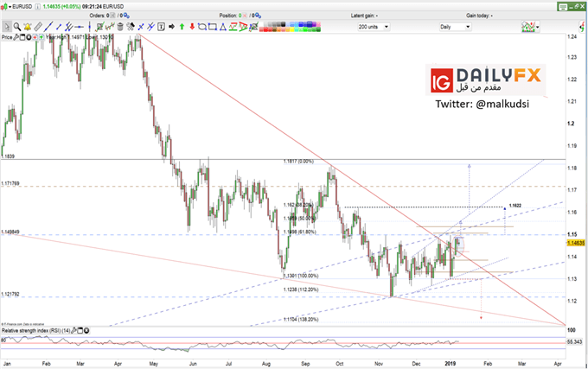Click the RSI value 55.343 label
This screenshot has width=588, height=369.
pyautogui.click(x=576, y=341)
